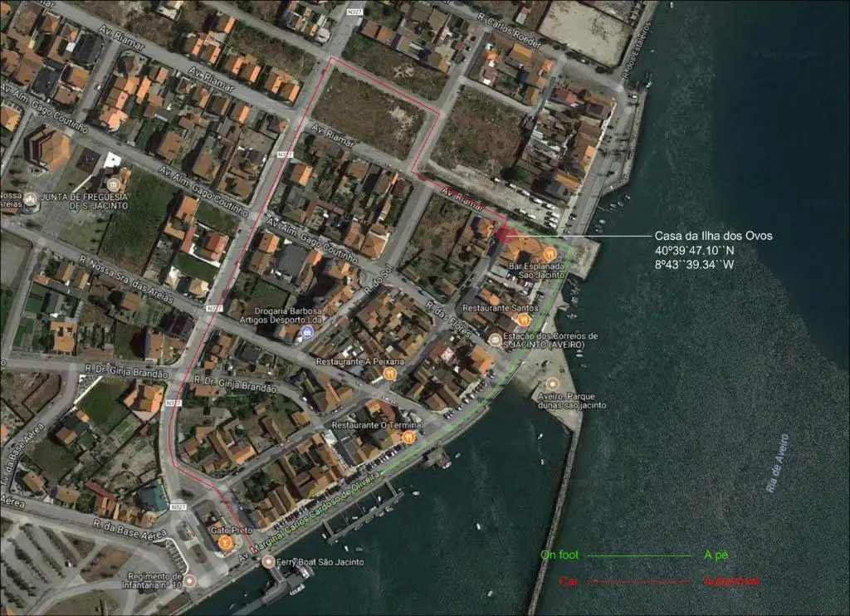Open the Restaurante A Peixaria restaurant marker
The image size is (850, 616).
pos(389,374)
